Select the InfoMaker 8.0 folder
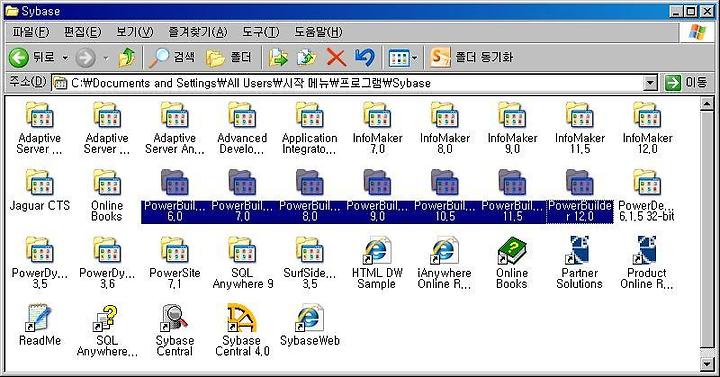 click(444, 128)
